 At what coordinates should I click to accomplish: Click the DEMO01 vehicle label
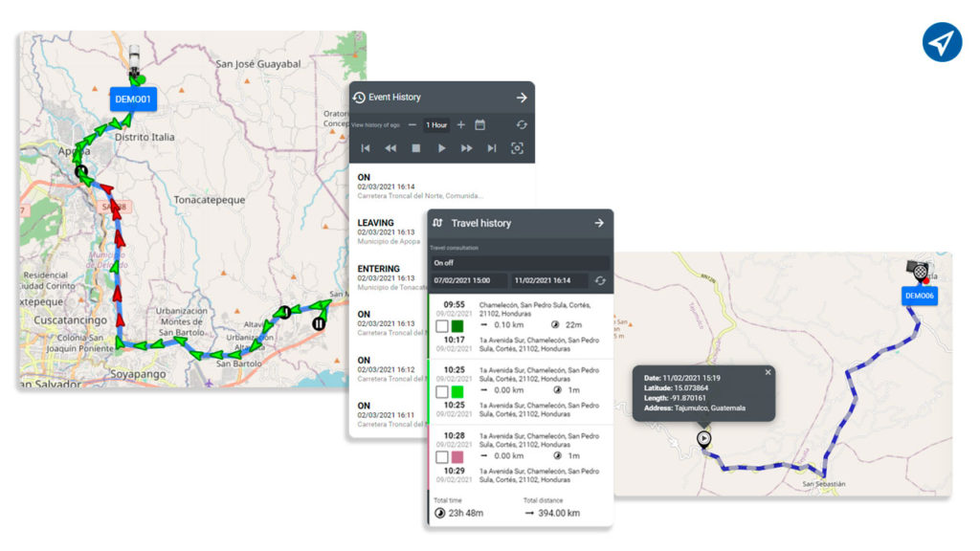pos(133,99)
